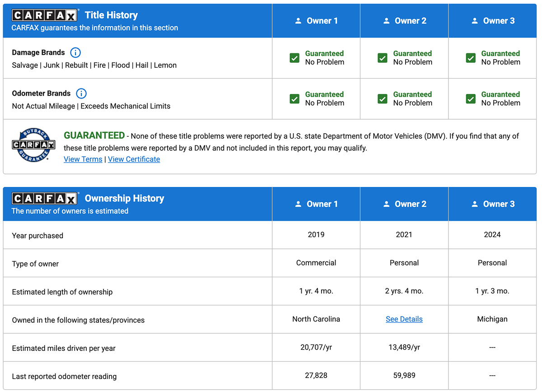Click the Commercial owner type cell
This screenshot has width=542, height=392.
(316, 262)
